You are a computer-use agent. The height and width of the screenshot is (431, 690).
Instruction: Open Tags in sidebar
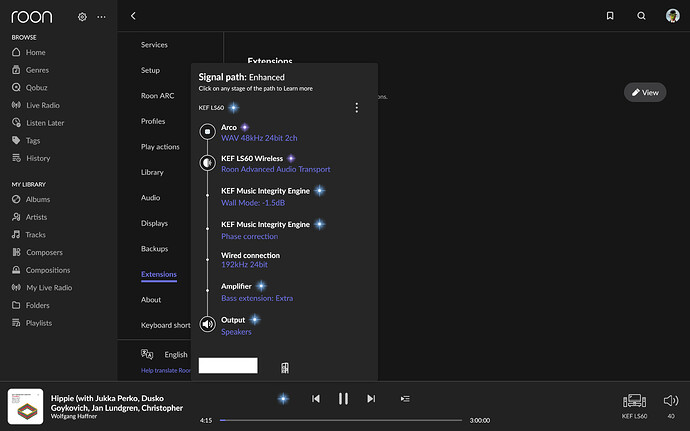click(26, 140)
